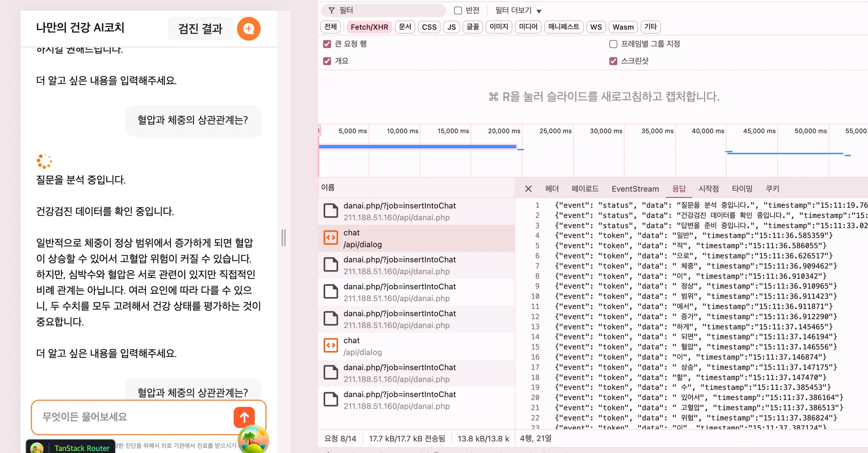Switch to the 타이밍 tab
868x453 pixels.
tap(742, 188)
